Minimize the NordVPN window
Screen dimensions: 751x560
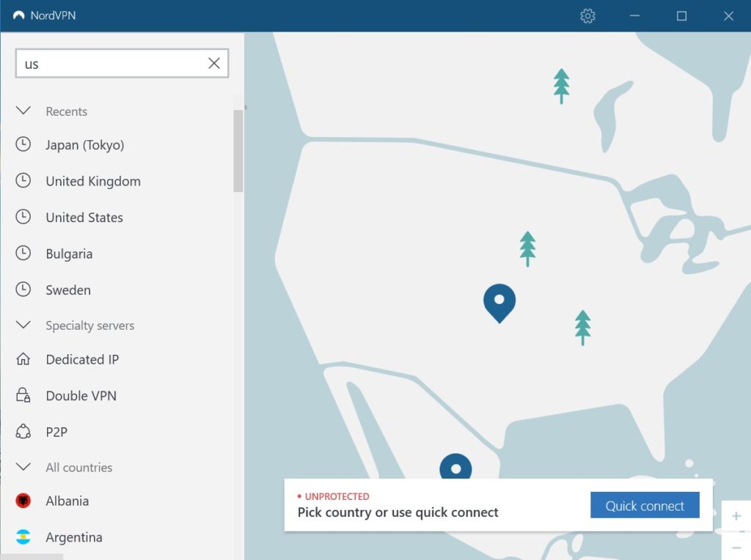coord(634,16)
